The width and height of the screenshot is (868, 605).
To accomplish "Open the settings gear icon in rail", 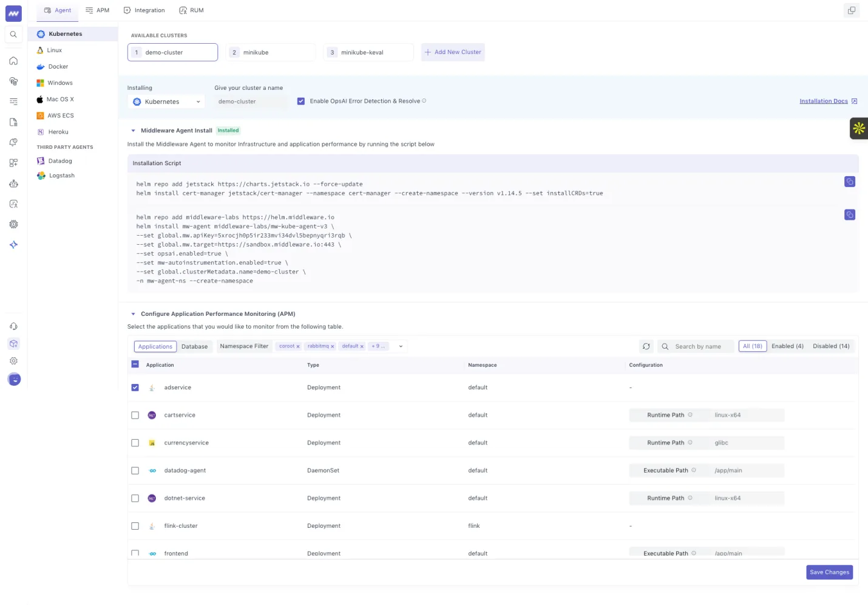I will point(13,361).
